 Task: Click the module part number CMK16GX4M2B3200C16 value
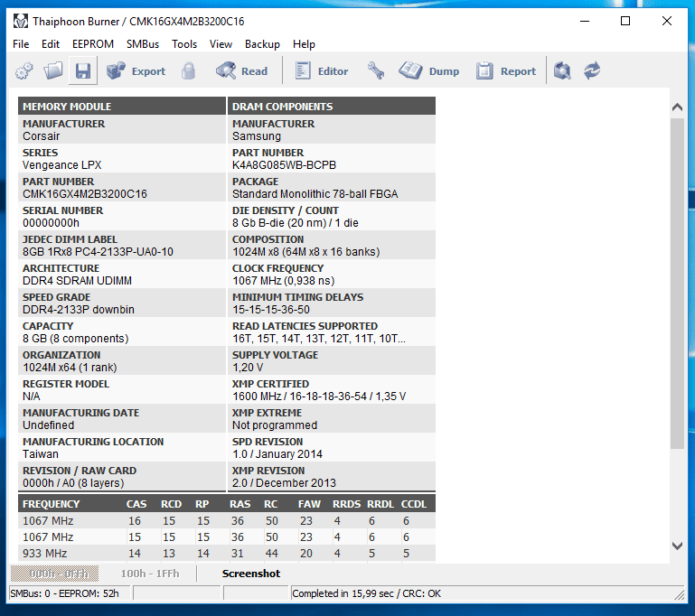[85, 194]
